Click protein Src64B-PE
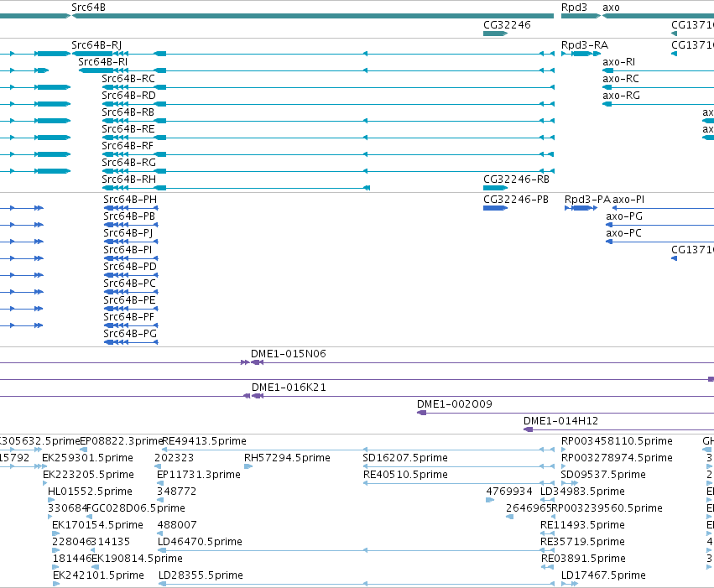 [131, 309]
